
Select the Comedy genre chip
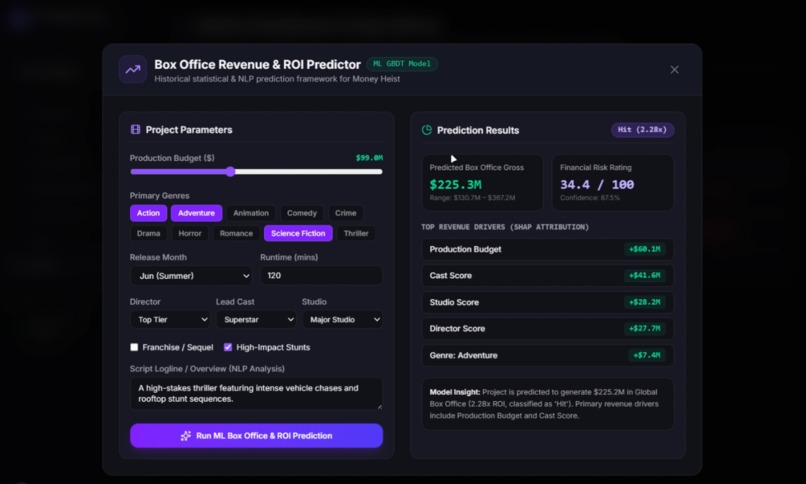point(302,213)
